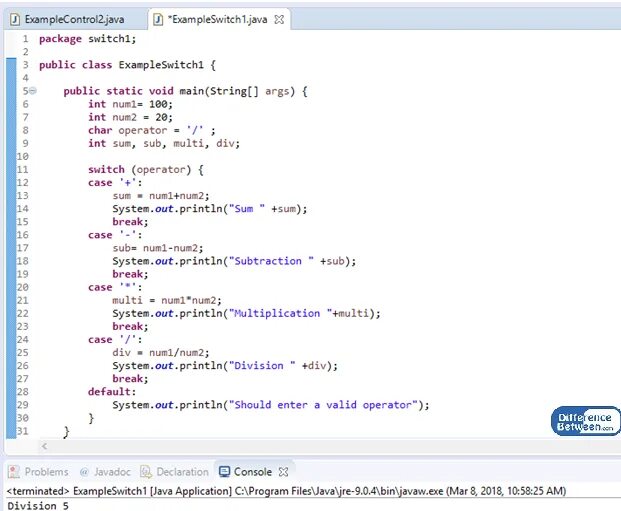Click line number 10 in the gutter
621x511 pixels.
[23, 156]
